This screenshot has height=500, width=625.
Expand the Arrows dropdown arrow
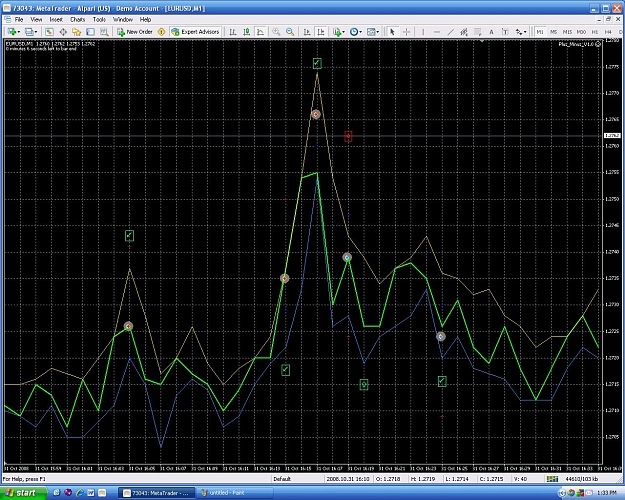click(525, 32)
